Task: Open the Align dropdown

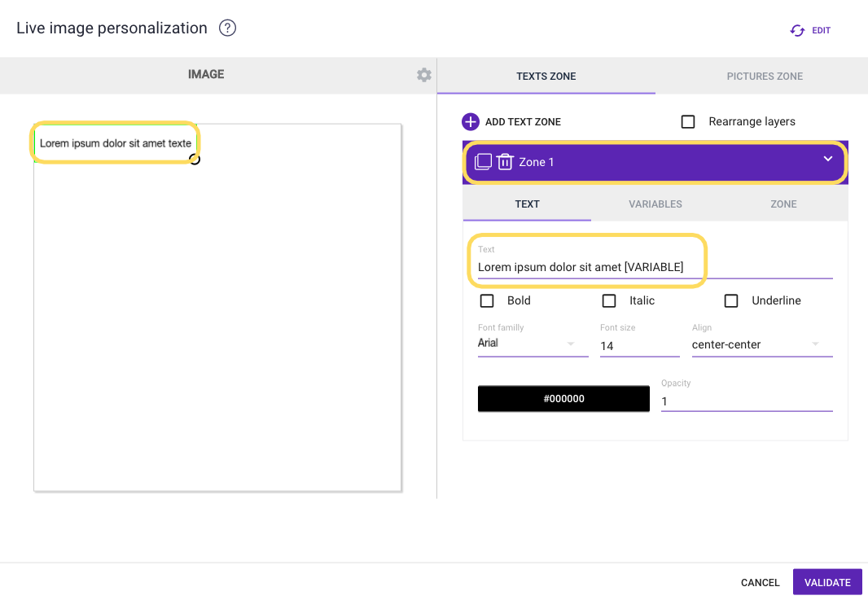Action: [761, 344]
